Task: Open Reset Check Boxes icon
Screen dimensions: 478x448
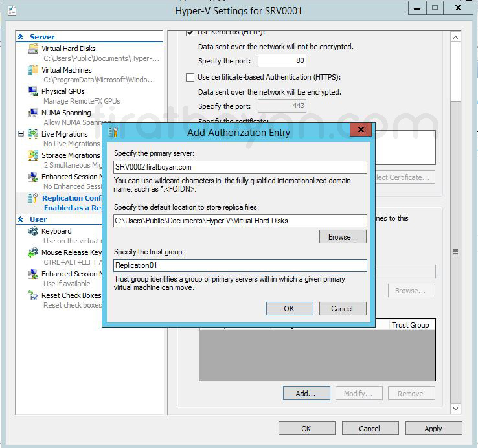Action: point(33,295)
